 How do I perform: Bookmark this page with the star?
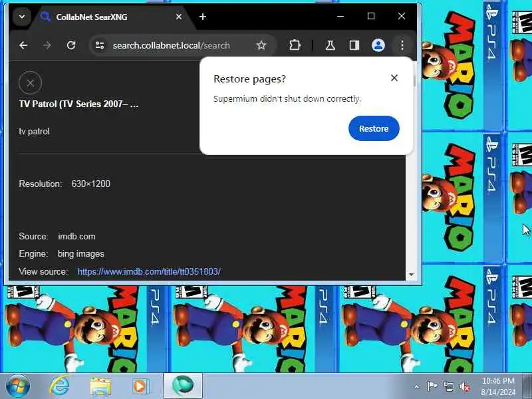(261, 45)
